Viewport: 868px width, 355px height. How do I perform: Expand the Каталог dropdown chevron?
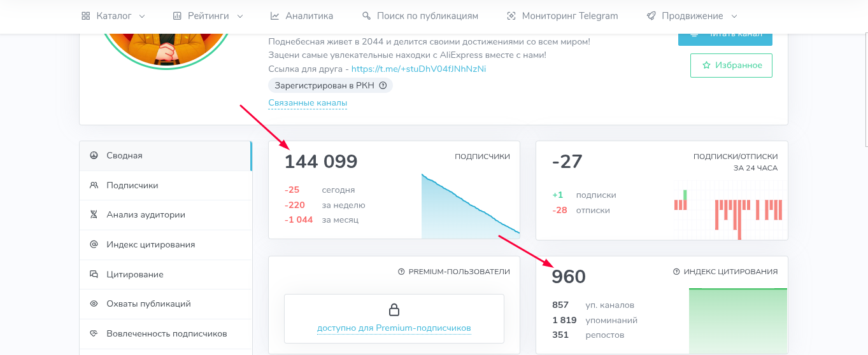click(x=141, y=17)
